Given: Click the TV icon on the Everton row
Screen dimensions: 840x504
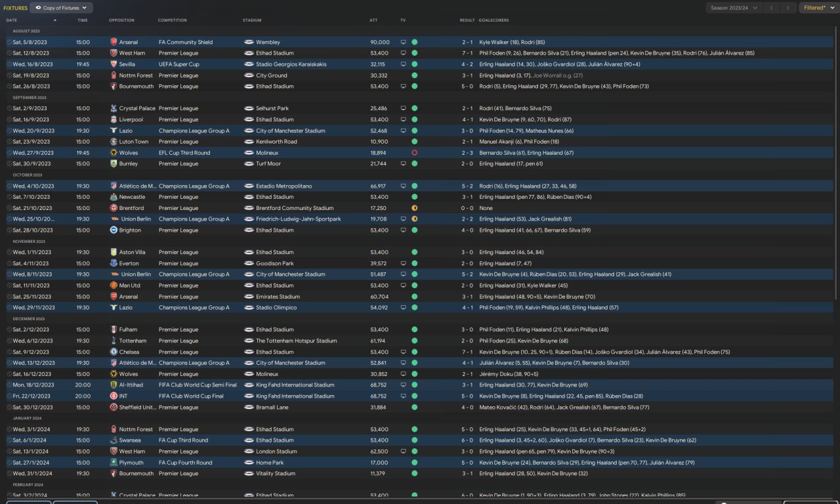Looking at the screenshot, I should tap(403, 263).
